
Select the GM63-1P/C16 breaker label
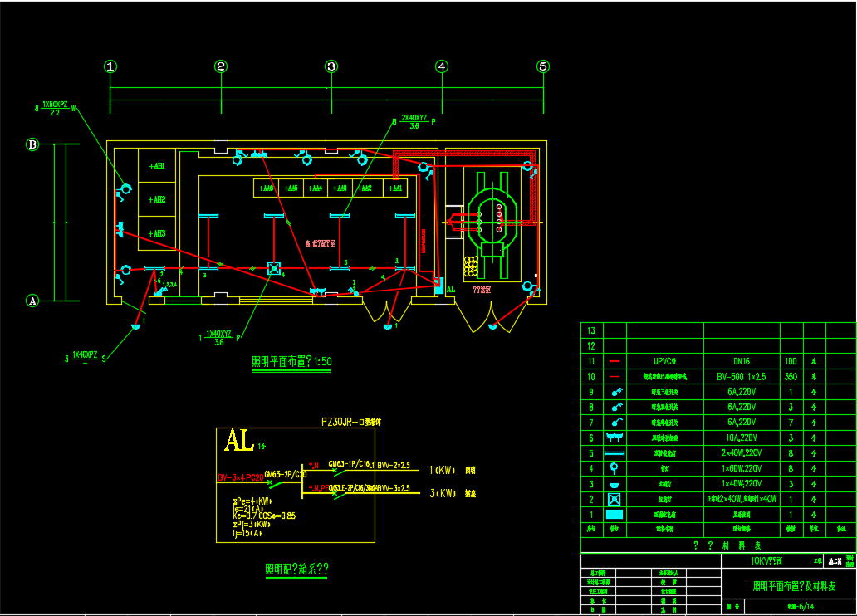click(349, 464)
